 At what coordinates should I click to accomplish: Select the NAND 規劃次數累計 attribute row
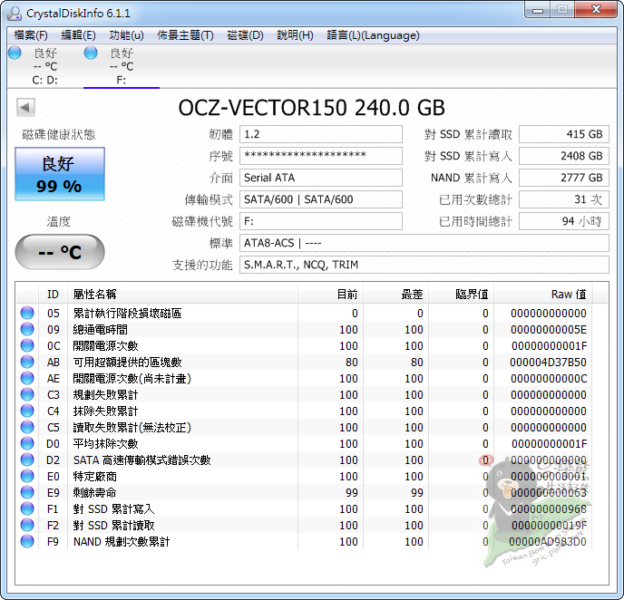(304, 542)
